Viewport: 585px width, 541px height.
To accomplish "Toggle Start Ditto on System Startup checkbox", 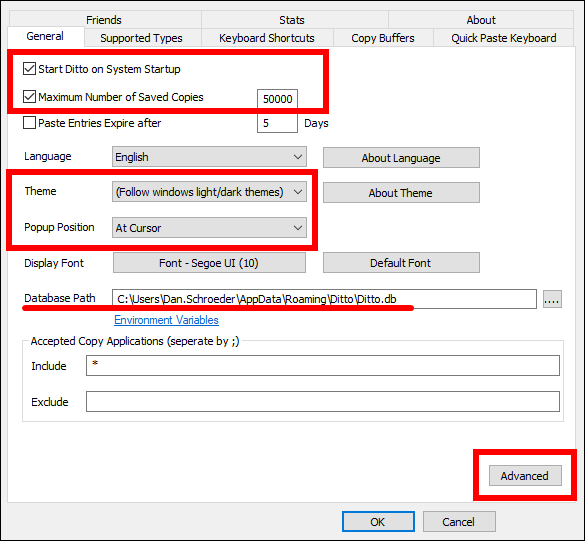I will tap(29, 69).
